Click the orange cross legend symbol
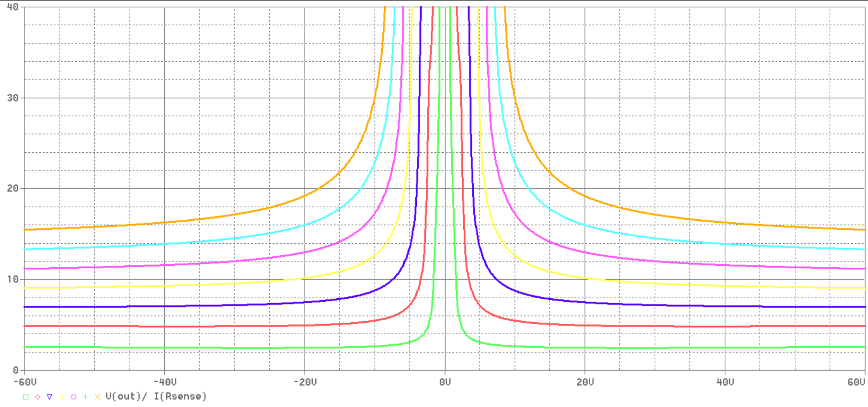The width and height of the screenshot is (868, 407). click(98, 396)
